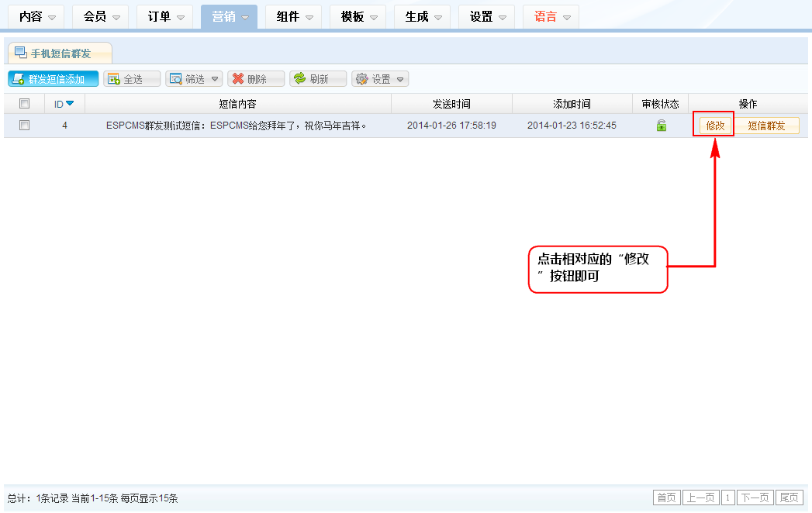
Task: Click the green 刷新 refresh icon
Action: pyautogui.click(x=299, y=79)
